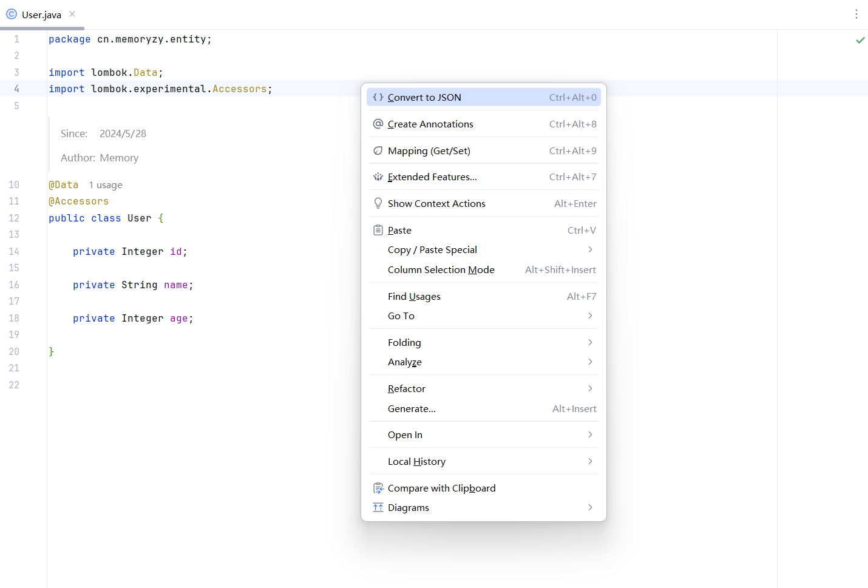
Task: Toggle Column Selection Mode
Action: coord(441,269)
